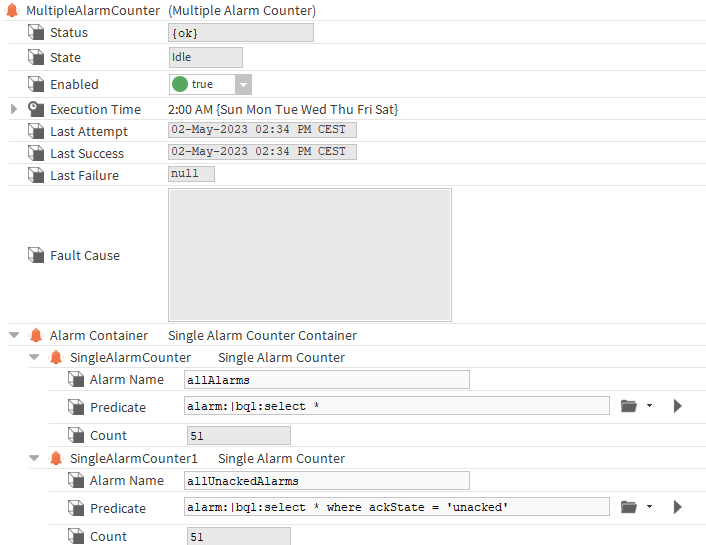Click the unacked predicate query field
The width and height of the screenshot is (706, 545).
396,507
